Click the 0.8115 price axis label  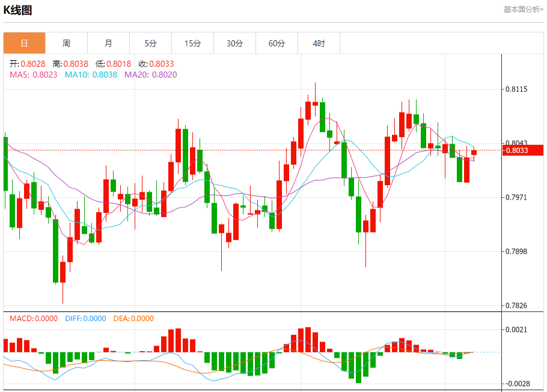coord(516,89)
